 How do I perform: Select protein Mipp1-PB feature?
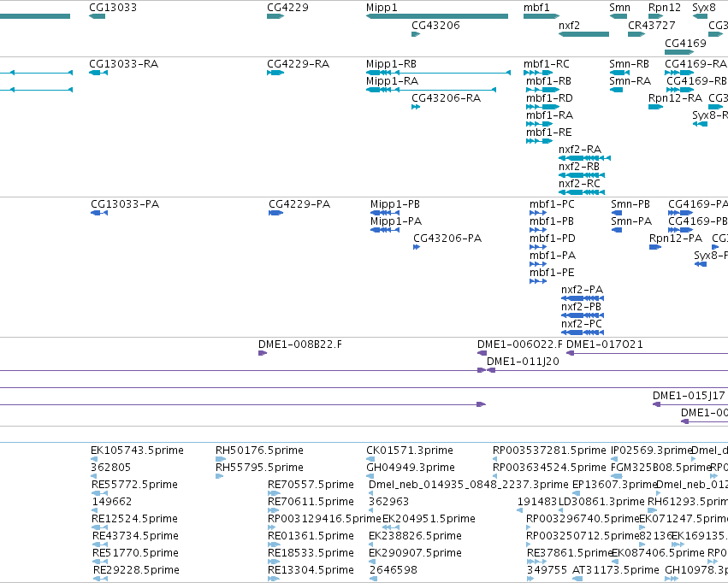[385, 213]
